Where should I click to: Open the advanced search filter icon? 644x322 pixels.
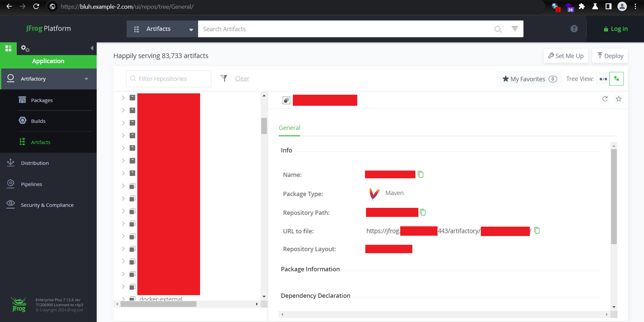tap(514, 29)
